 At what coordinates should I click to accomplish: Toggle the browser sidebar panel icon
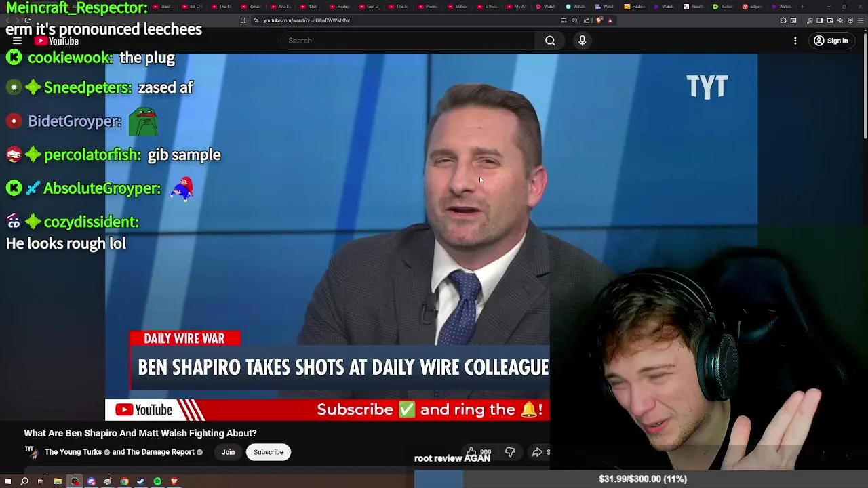(x=819, y=20)
